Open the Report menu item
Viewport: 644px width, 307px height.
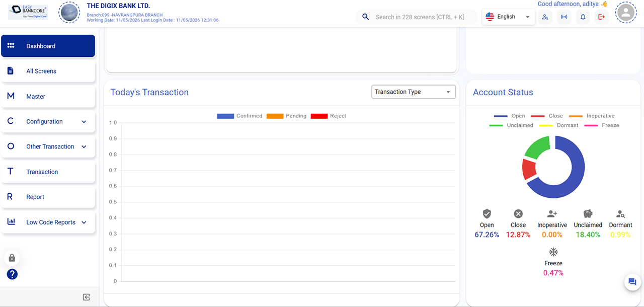pos(48,197)
